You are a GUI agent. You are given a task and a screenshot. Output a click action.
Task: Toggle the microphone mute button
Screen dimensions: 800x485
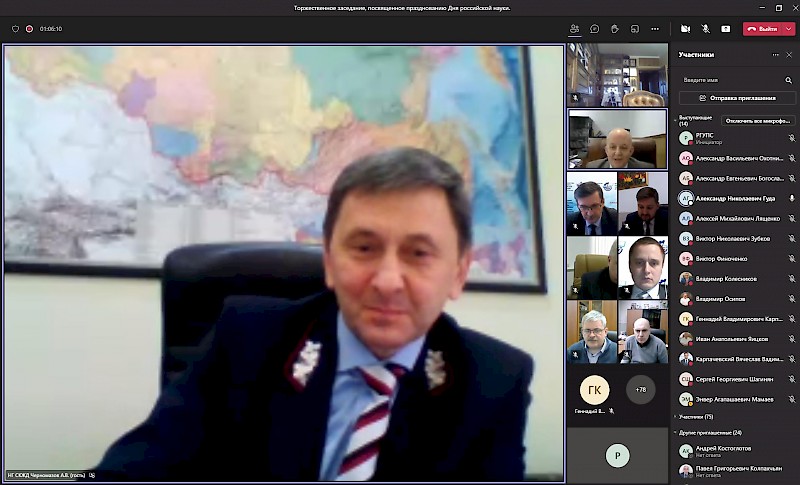click(705, 29)
